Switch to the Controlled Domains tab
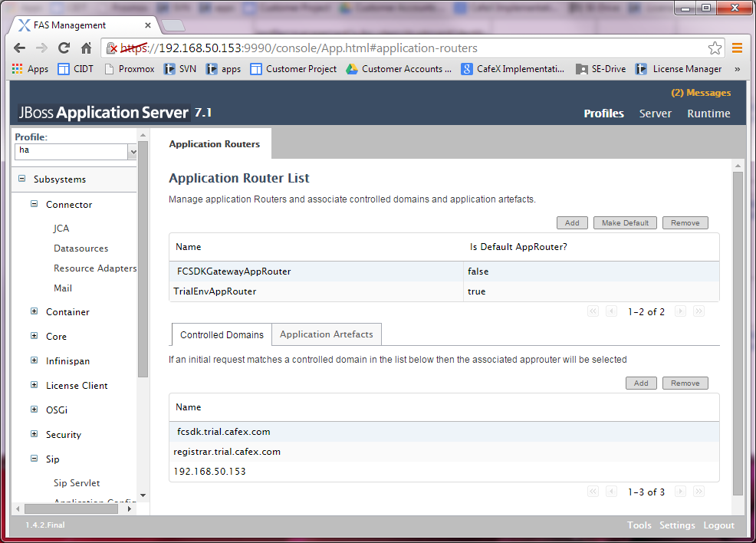756x543 pixels. point(222,334)
